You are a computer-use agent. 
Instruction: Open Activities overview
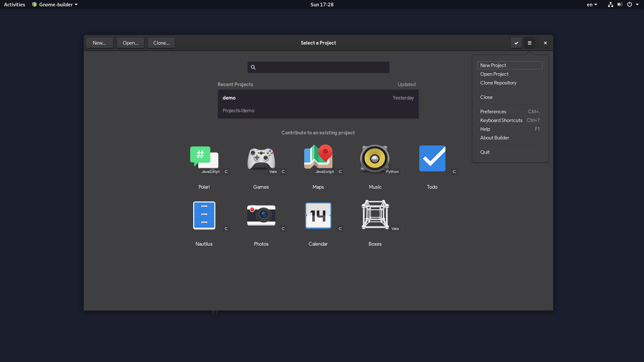14,5
